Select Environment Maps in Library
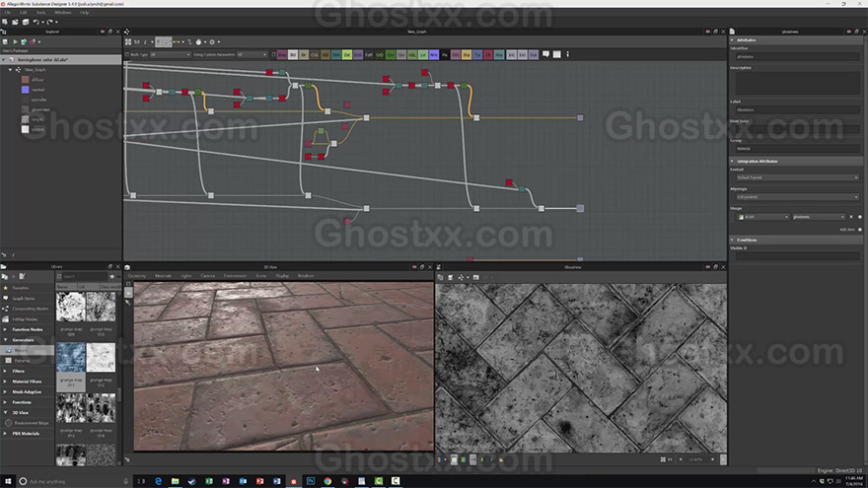Image resolution: width=868 pixels, height=488 pixels. [32, 423]
